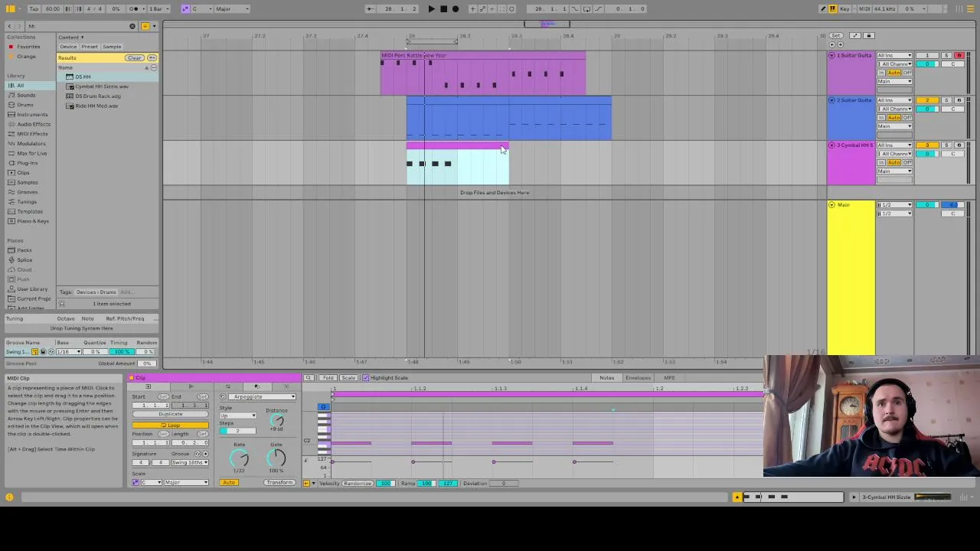The width and height of the screenshot is (980, 551).
Task: Click the Duplicate clip button
Action: pyautogui.click(x=170, y=415)
